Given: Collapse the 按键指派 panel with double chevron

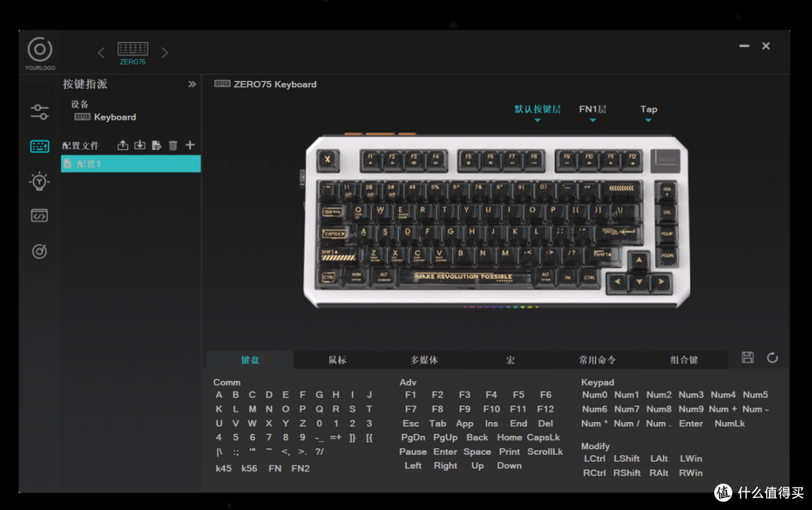Looking at the screenshot, I should pos(192,84).
